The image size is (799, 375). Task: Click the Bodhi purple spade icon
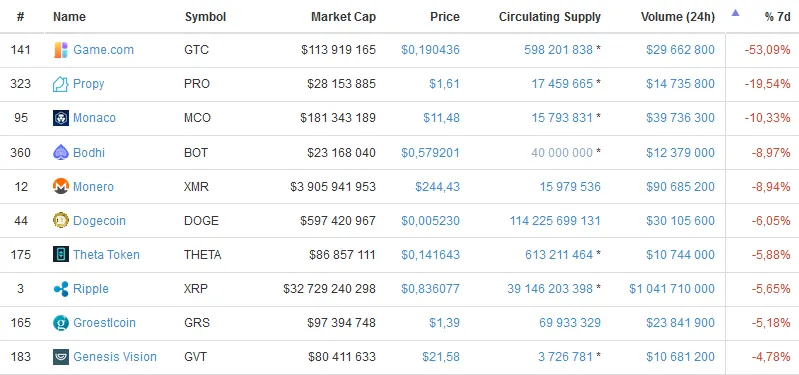coord(61,152)
